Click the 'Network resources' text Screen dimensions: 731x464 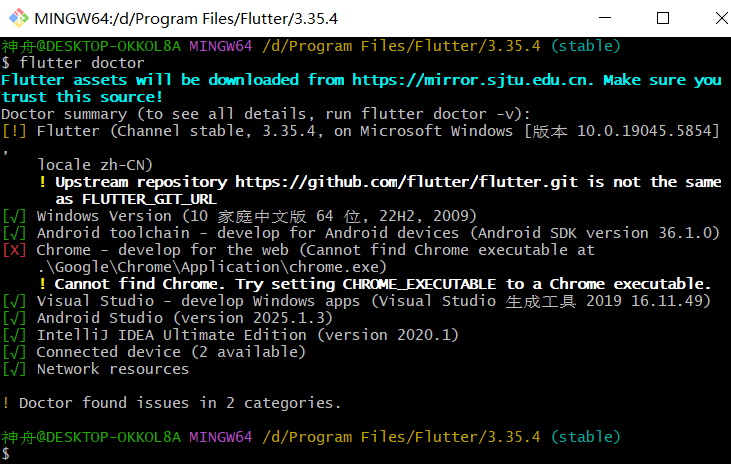[113, 369]
